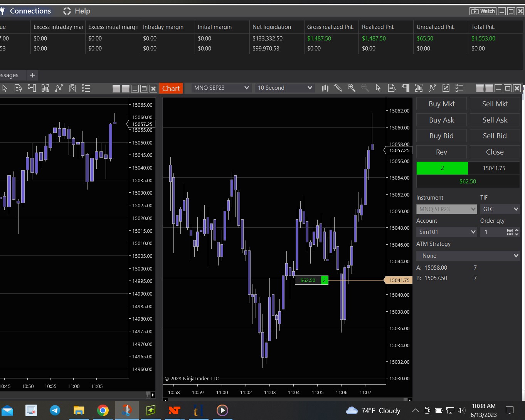Launch Telegram from the taskbar
The width and height of the screenshot is (525, 420).
tap(55, 410)
